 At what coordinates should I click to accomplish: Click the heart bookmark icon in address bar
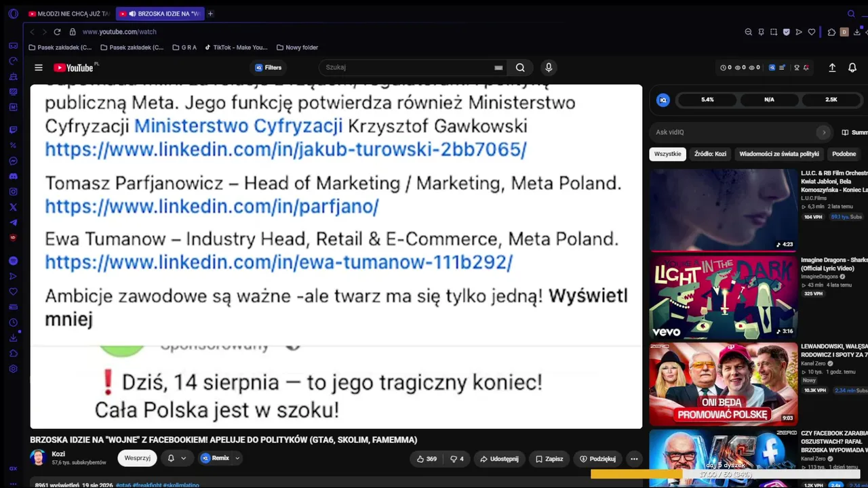(x=812, y=32)
